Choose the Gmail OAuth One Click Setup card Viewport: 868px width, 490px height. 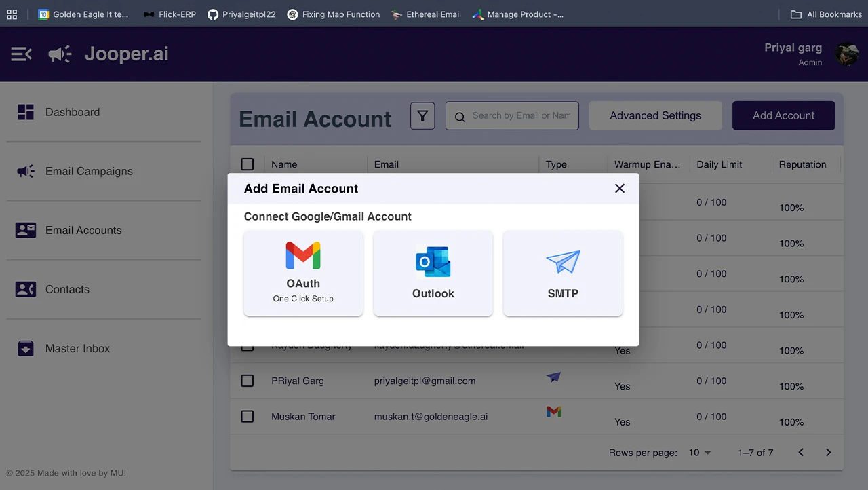pos(303,273)
